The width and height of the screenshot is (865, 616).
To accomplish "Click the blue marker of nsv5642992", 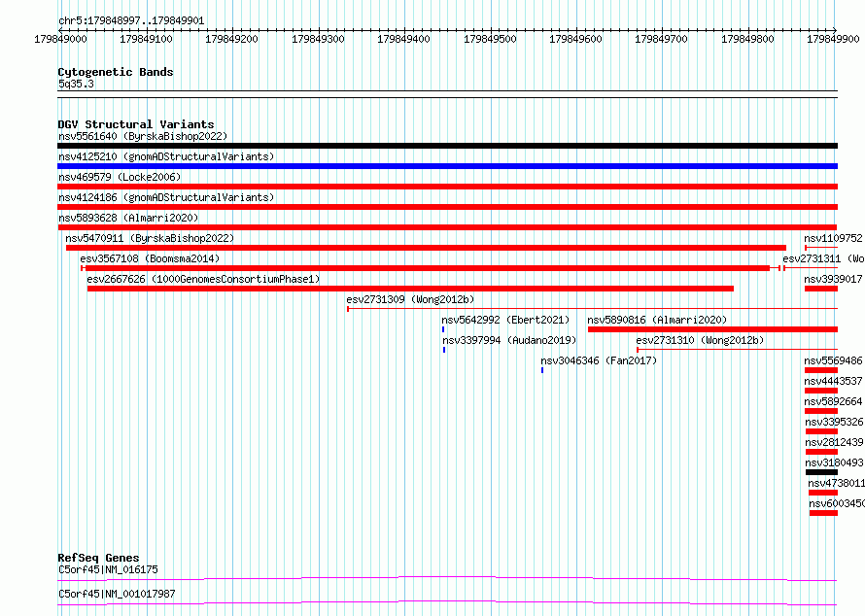I will coord(443,329).
